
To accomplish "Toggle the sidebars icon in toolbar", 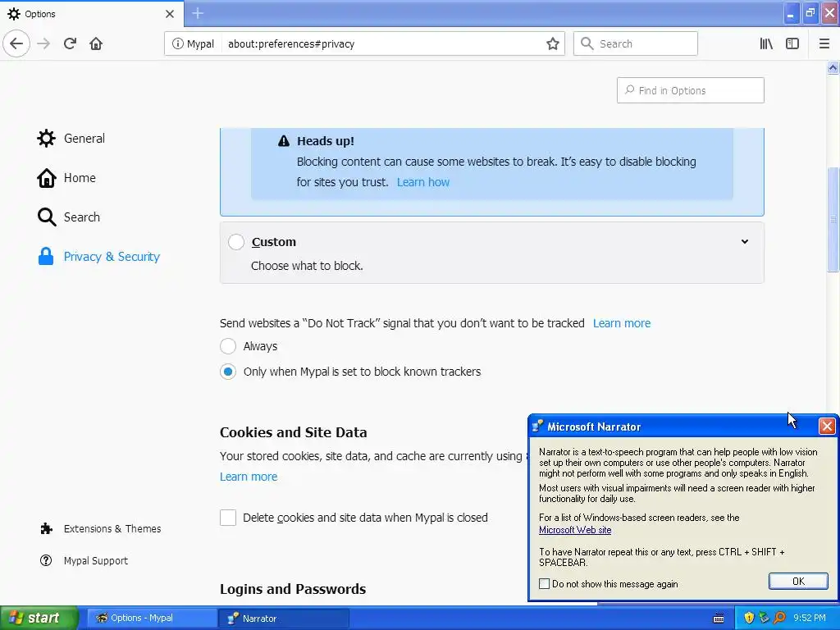I will coord(792,43).
